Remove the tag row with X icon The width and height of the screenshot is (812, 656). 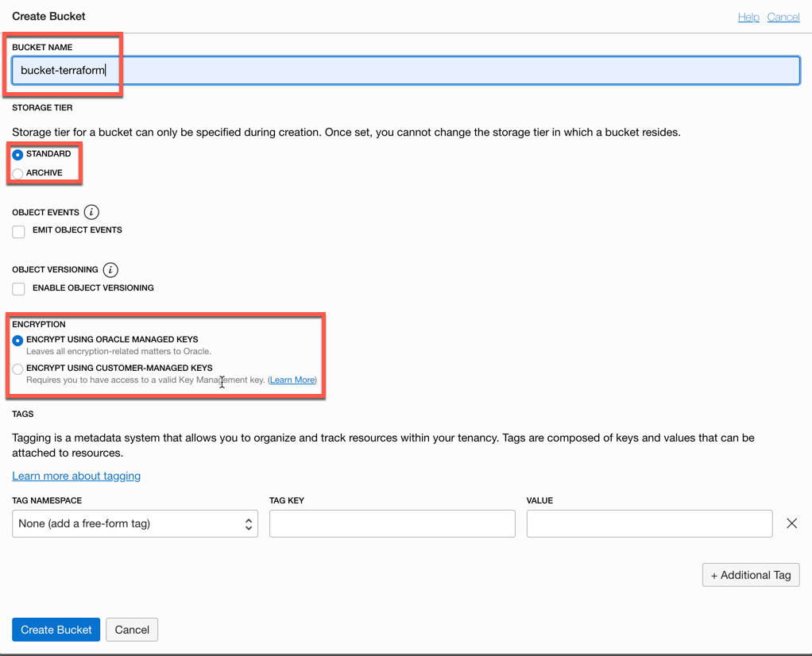[791, 523]
